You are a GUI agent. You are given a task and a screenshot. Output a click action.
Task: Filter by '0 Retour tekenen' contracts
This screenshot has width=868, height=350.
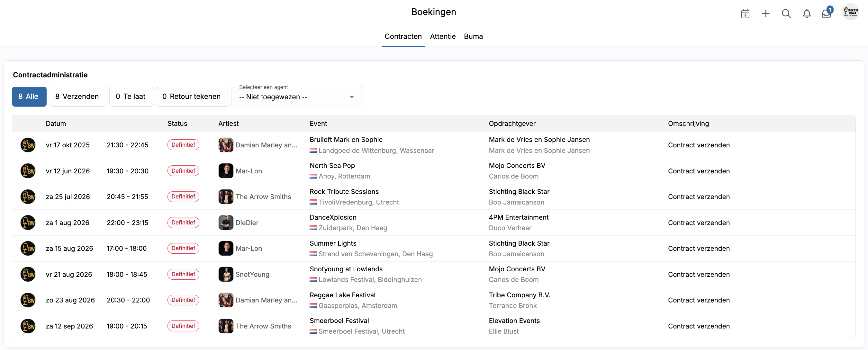(192, 97)
